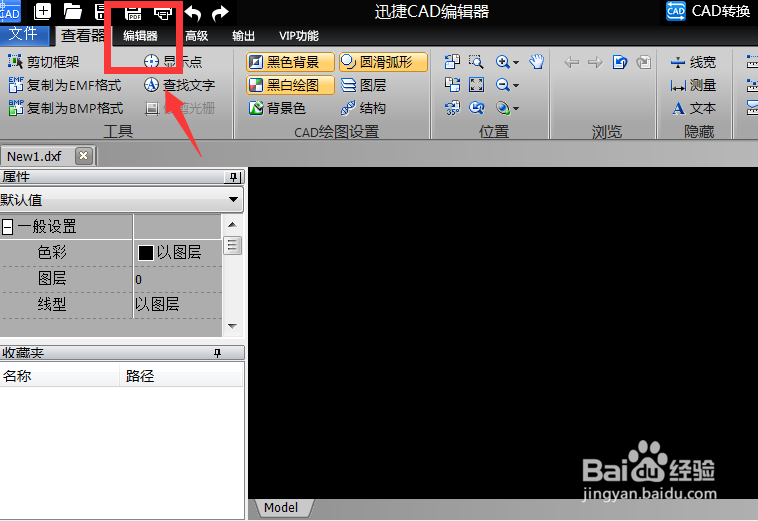The height and width of the screenshot is (521, 758).
Task: Switch to the VIP功能 tab
Action: tap(299, 36)
